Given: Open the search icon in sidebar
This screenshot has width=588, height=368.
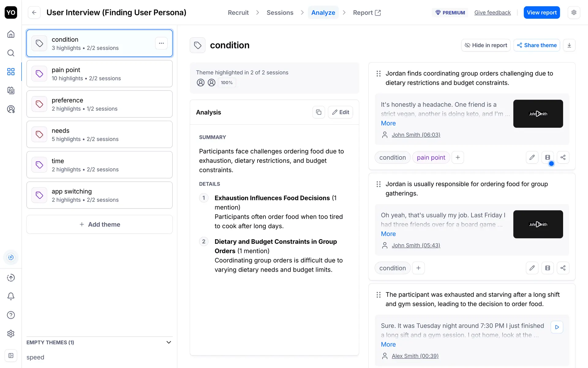Looking at the screenshot, I should (x=11, y=53).
